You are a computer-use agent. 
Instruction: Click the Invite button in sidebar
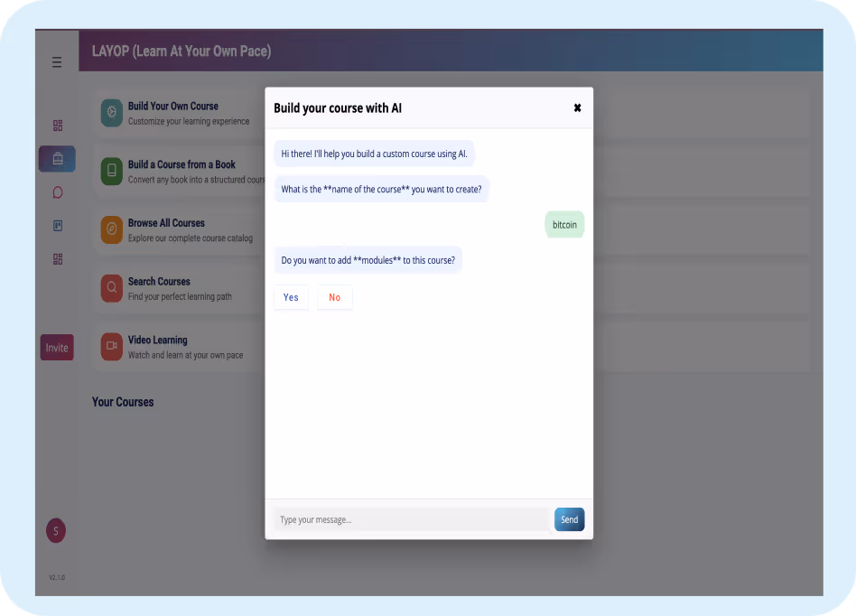click(57, 348)
